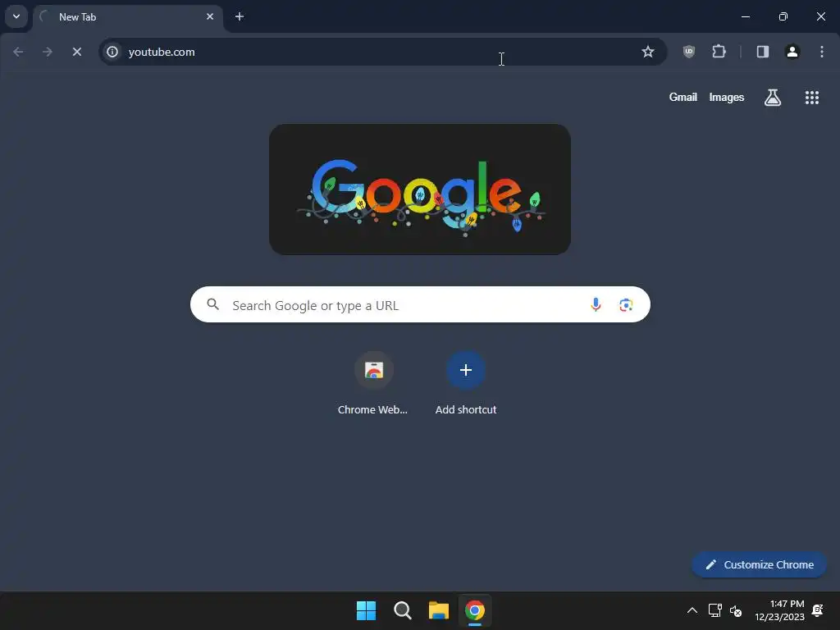Image resolution: width=840 pixels, height=630 pixels.
Task: Open Windows taskbar search
Action: (402, 610)
